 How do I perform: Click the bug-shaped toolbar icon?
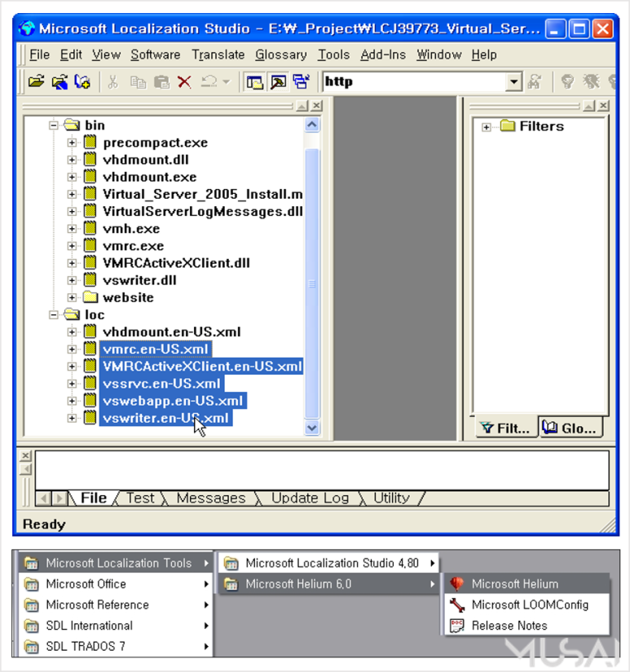pyautogui.click(x=591, y=81)
